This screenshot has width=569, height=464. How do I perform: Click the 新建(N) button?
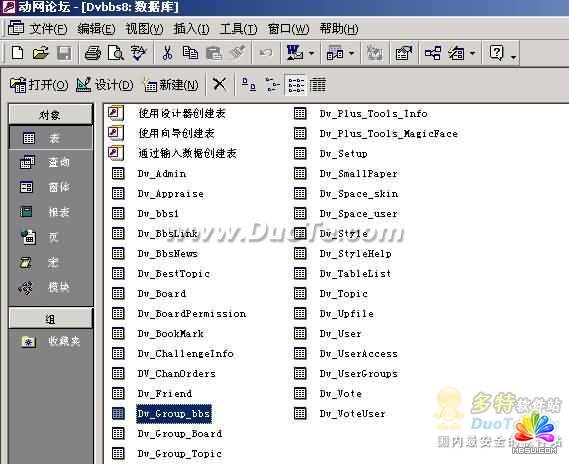[171, 85]
